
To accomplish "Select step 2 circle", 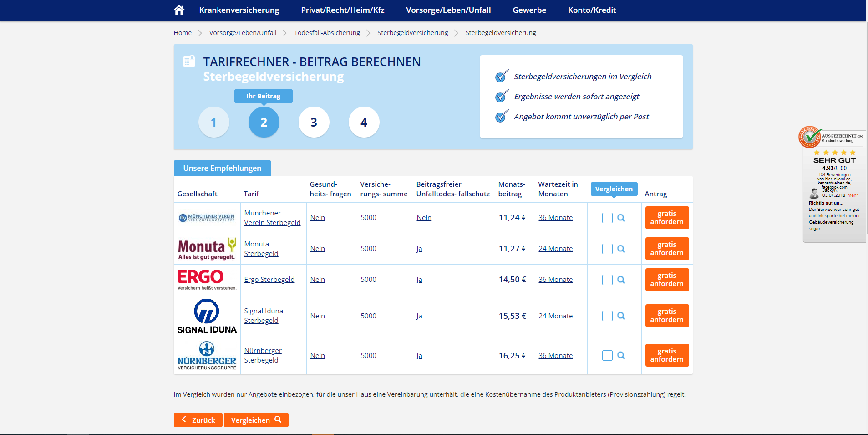I will (264, 122).
